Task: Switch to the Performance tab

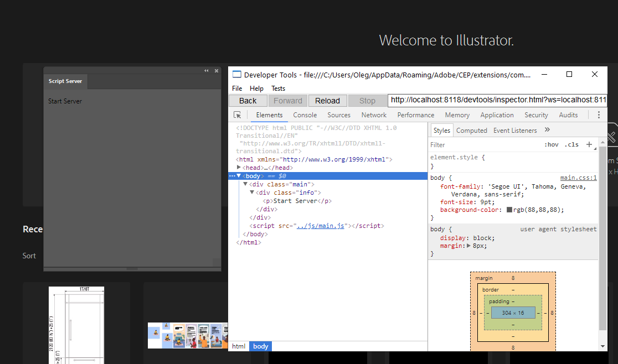Action: coord(416,115)
